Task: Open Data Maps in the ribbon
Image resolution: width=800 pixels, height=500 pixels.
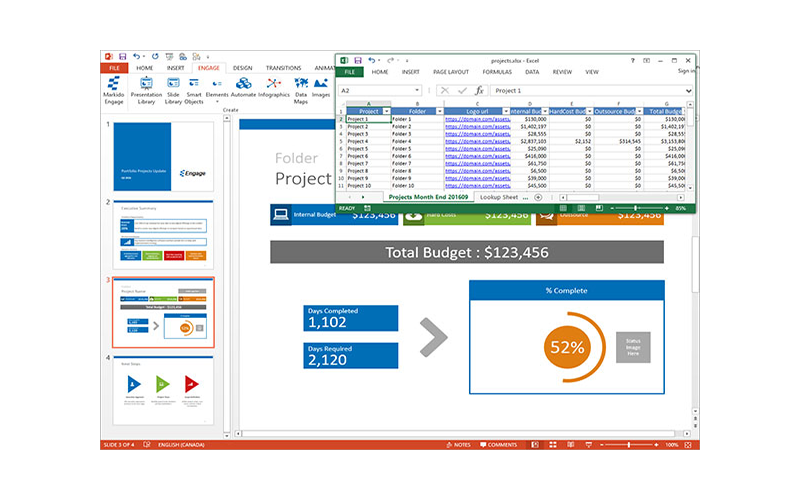Action: [301, 91]
